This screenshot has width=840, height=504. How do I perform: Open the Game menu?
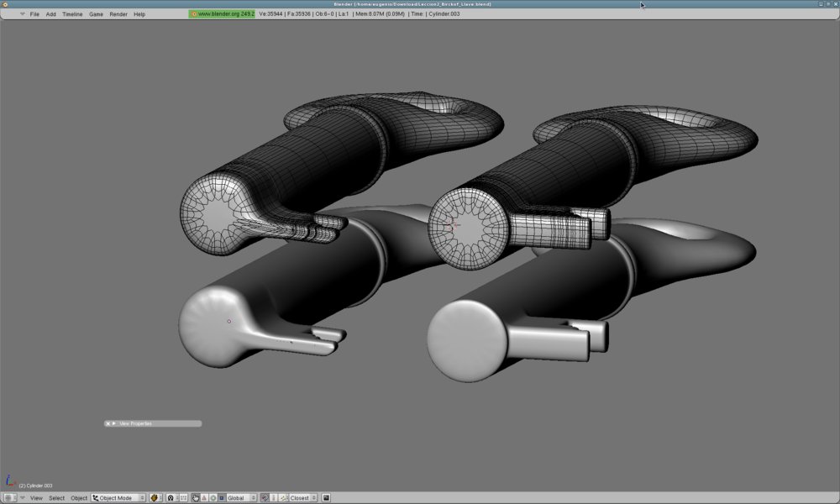(x=96, y=14)
